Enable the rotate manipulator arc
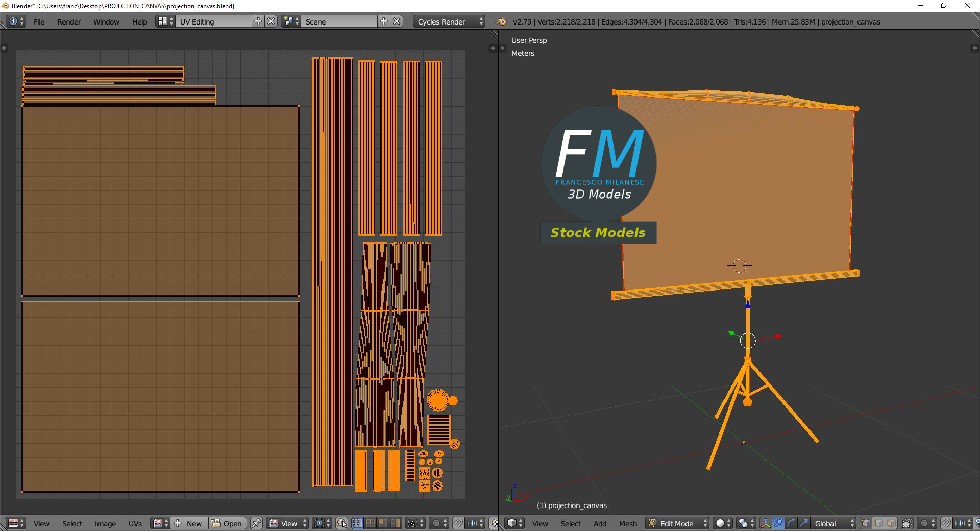Image resolution: width=980 pixels, height=531 pixels. (x=791, y=523)
